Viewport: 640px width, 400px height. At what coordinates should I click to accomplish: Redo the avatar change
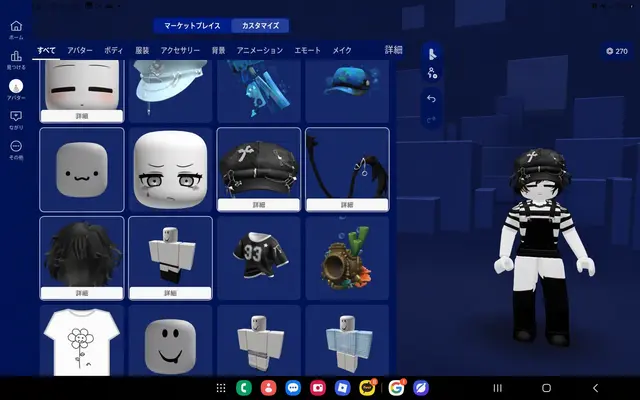[x=431, y=120]
